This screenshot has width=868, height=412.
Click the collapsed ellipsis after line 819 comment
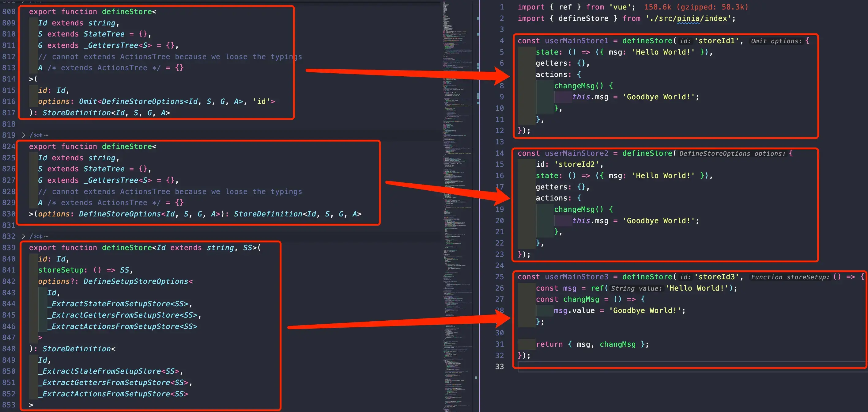(46, 135)
